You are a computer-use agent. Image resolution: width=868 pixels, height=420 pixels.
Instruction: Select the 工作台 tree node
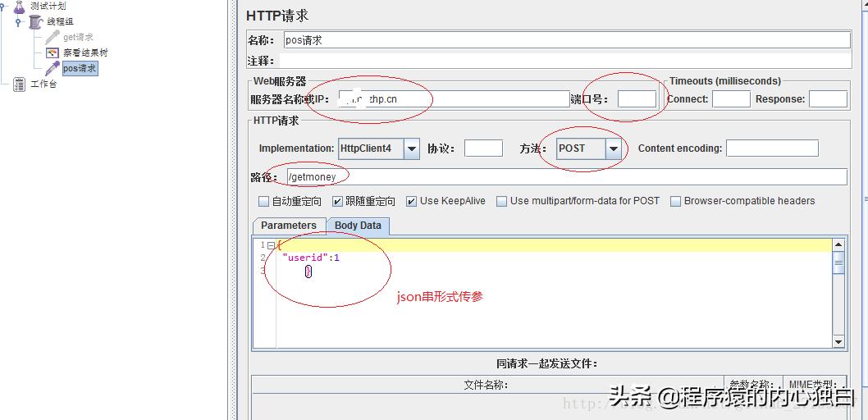pos(43,84)
